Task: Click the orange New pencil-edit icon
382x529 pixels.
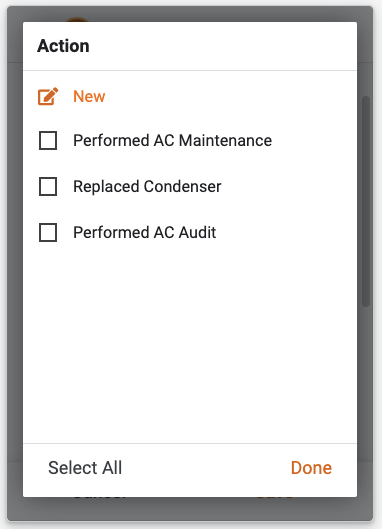Action: coord(48,96)
